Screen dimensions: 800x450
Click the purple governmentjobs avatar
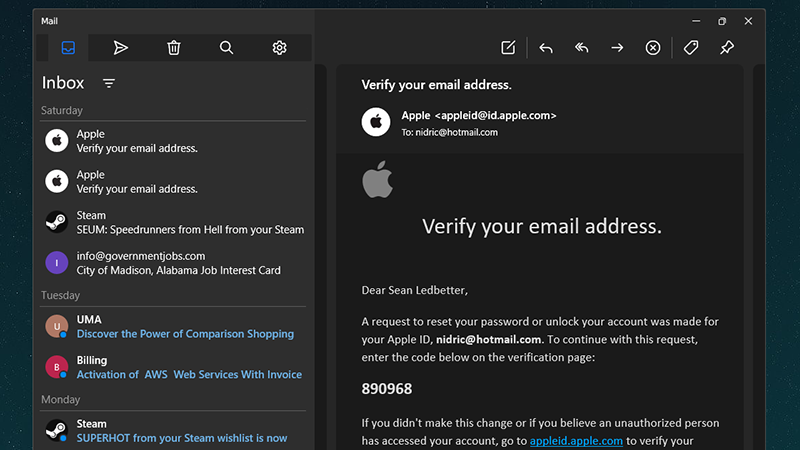pyautogui.click(x=57, y=263)
